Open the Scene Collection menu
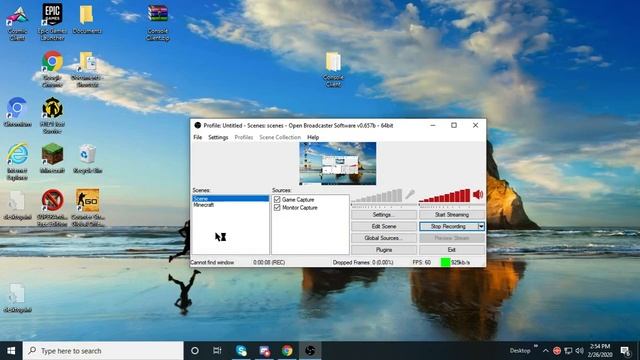Screen dimensions: 640x360 pos(280,137)
